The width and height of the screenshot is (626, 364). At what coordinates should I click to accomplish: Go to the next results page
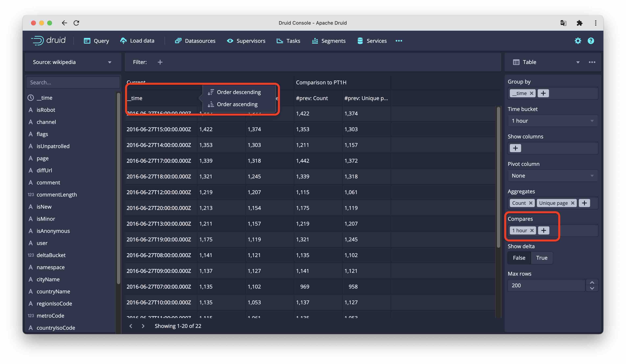point(143,326)
